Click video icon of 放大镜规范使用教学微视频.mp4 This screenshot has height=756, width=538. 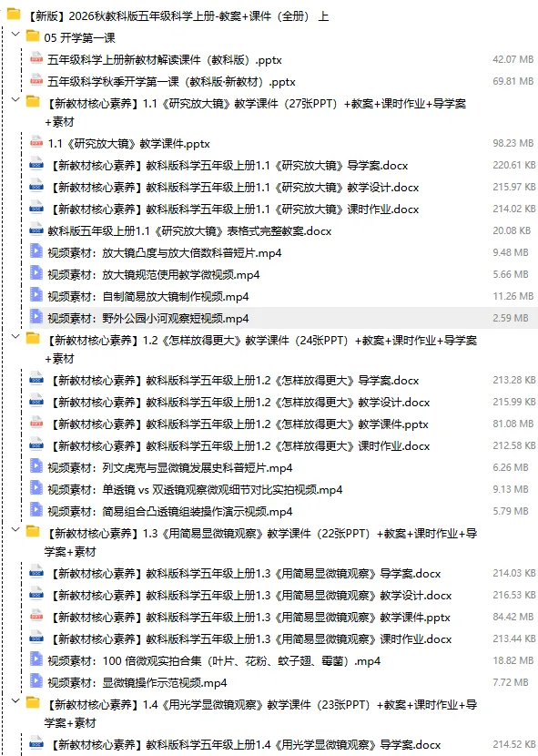click(36, 273)
